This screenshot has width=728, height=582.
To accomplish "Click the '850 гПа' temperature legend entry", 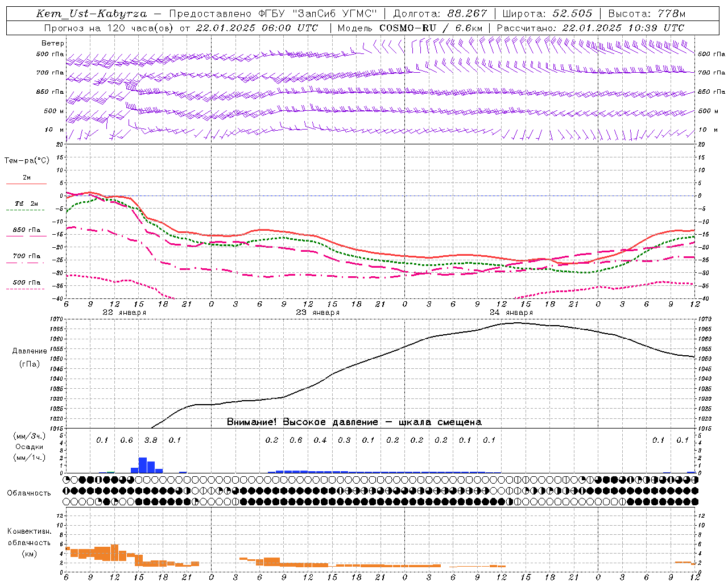I will 27,230.
